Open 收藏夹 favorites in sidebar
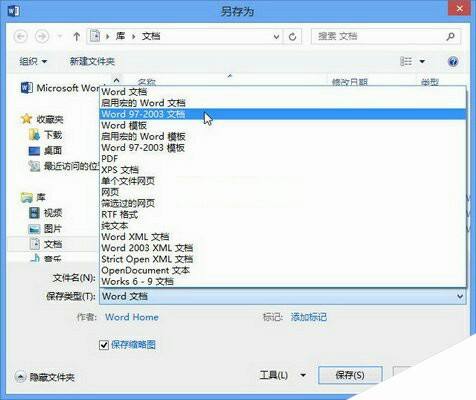476x400 pixels. point(42,119)
